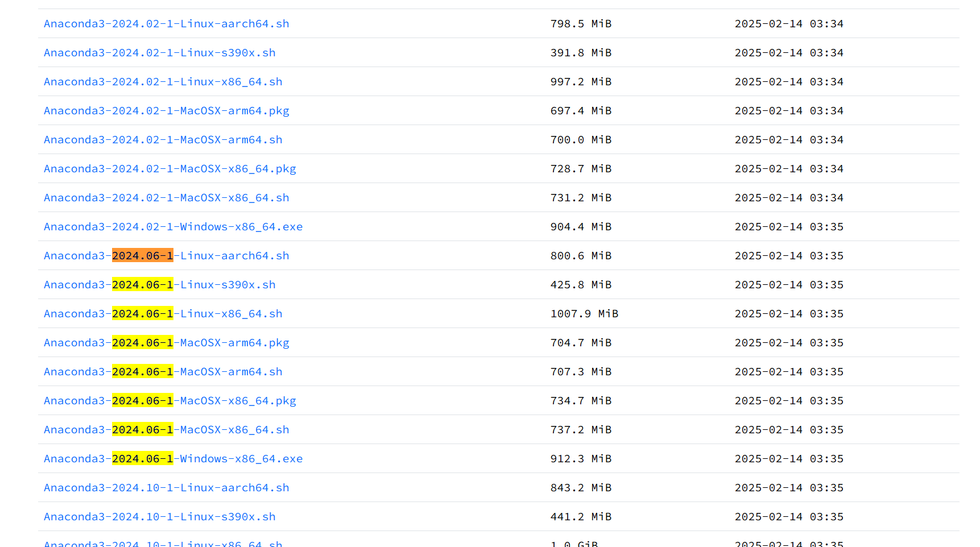Open Anaconda3-2024.02-1-MacOSX-arm64.pkg
Screen dimensions: 980x547
coord(167,111)
